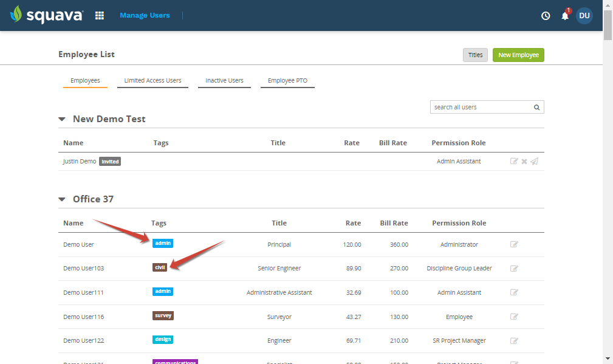Edit Demo User116's record
The width and height of the screenshot is (613, 364).
(514, 317)
